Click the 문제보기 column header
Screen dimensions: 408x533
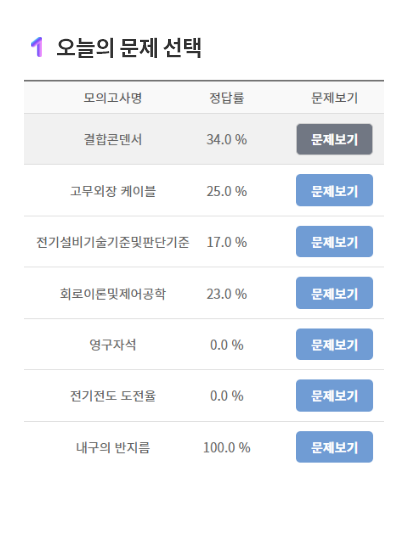[x=334, y=98]
